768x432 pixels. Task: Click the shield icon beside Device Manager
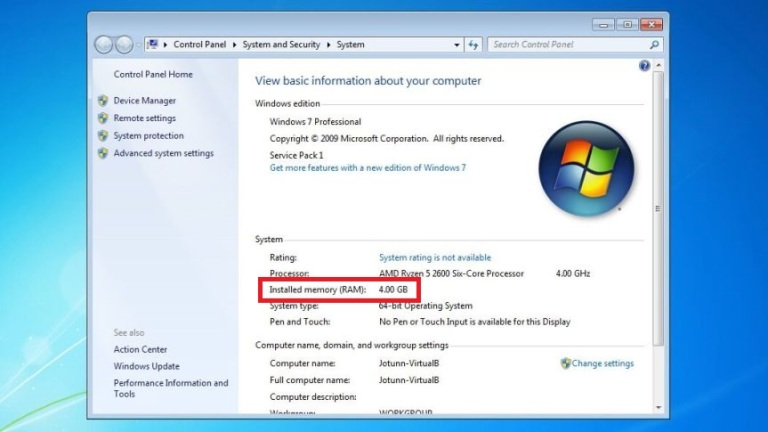103,101
